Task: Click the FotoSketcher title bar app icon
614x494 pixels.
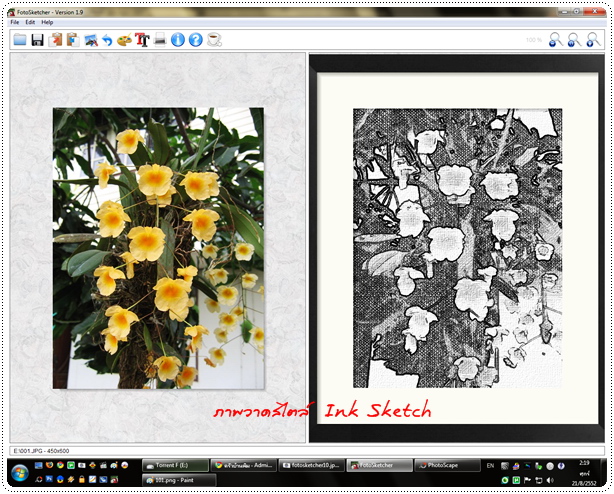Action: 11,12
